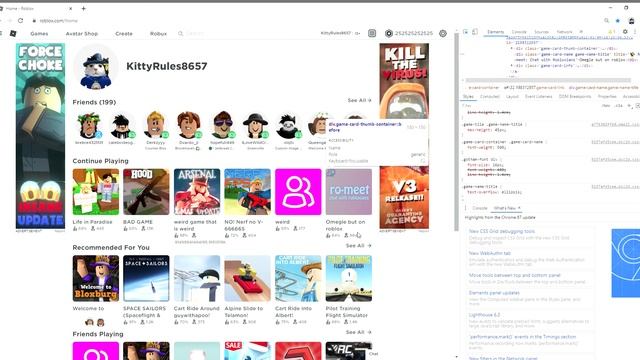This screenshot has height=360, width=640.
Task: Switch to the DevTools Console tab
Action: [x=519, y=32]
